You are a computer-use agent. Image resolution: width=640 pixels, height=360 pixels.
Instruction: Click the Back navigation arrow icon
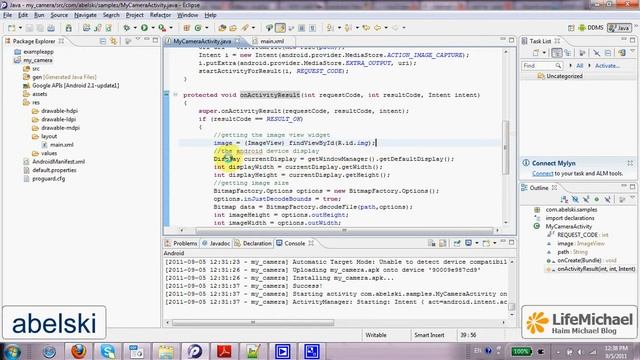[x=377, y=28]
